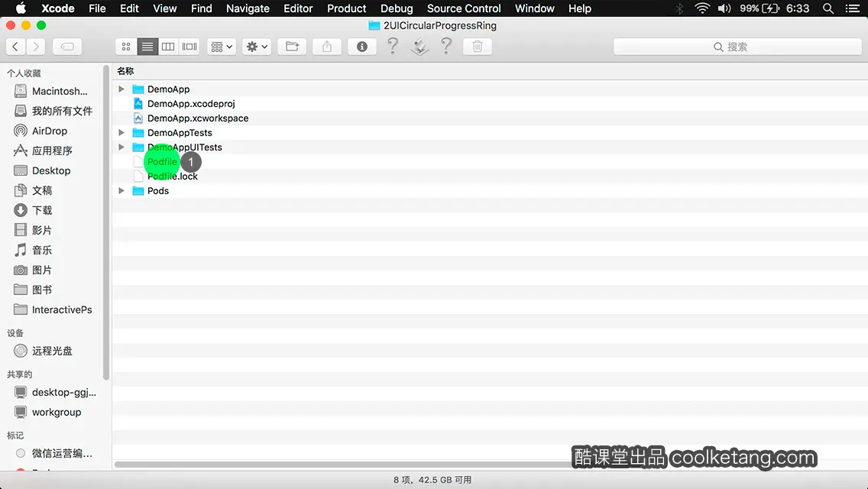
Task: Click the Get Info button
Action: point(362,47)
